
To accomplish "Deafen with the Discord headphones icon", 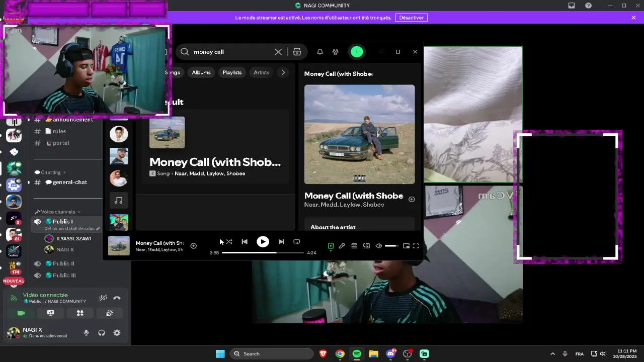I will [x=102, y=333].
